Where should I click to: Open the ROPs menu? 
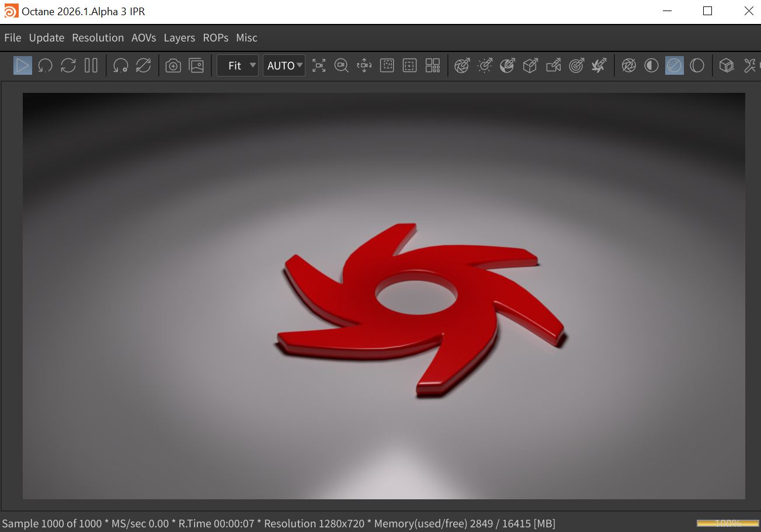pyautogui.click(x=216, y=38)
